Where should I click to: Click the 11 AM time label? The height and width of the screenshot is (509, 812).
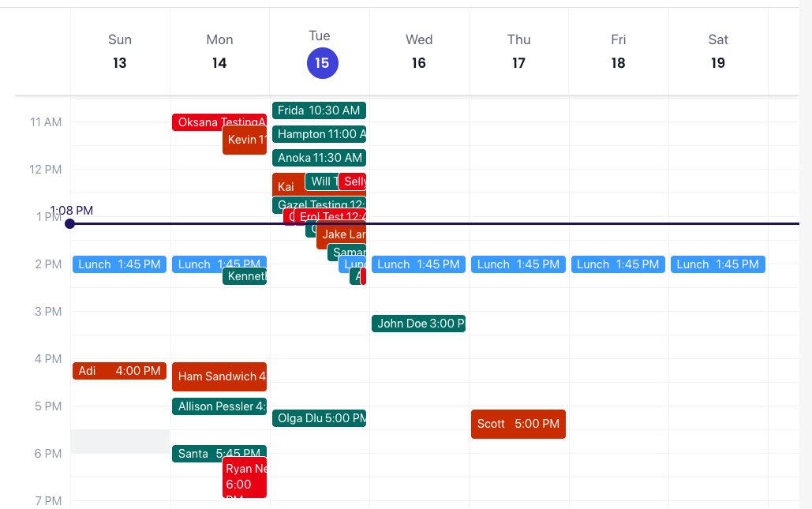click(x=46, y=122)
